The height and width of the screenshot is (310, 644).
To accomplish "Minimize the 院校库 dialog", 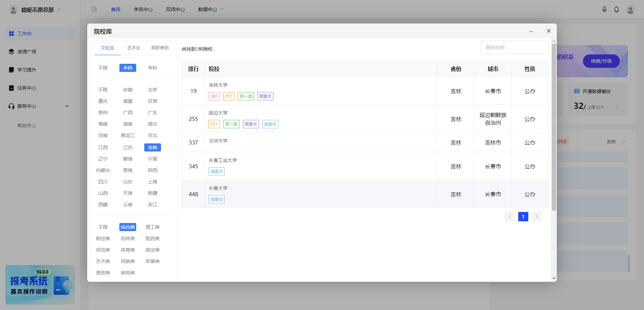I will click(531, 31).
